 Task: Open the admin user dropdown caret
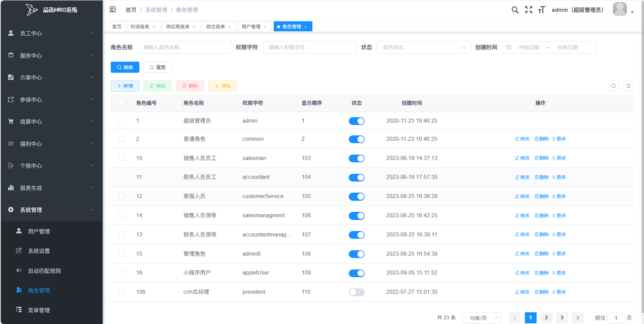pos(632,12)
